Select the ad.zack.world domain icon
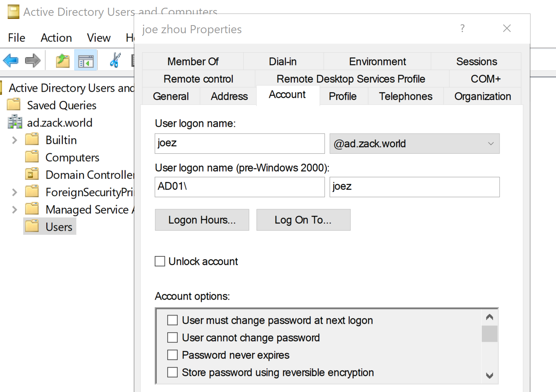The width and height of the screenshot is (556, 392). tap(15, 122)
